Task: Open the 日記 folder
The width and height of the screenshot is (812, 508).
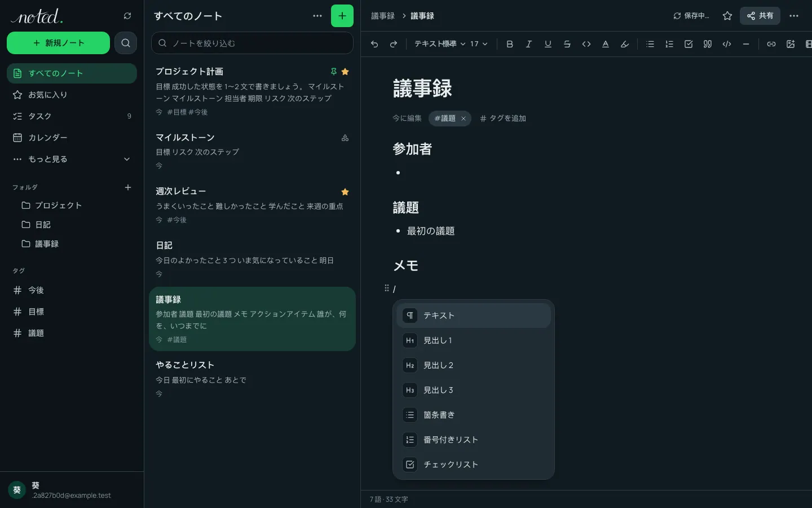Action: click(76, 225)
